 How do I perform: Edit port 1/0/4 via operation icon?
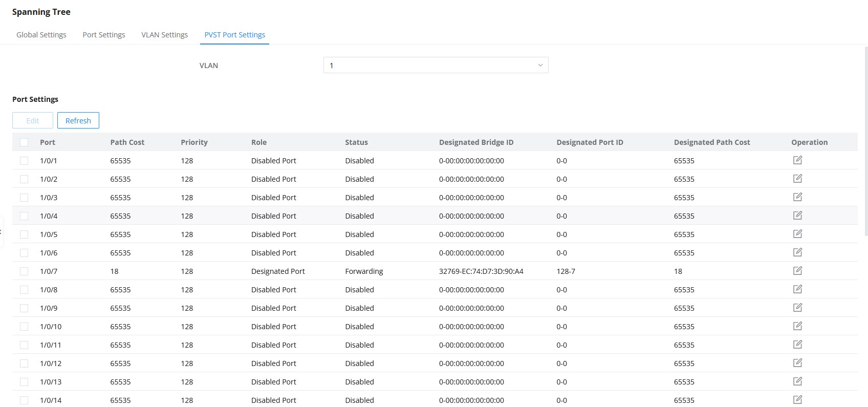797,216
